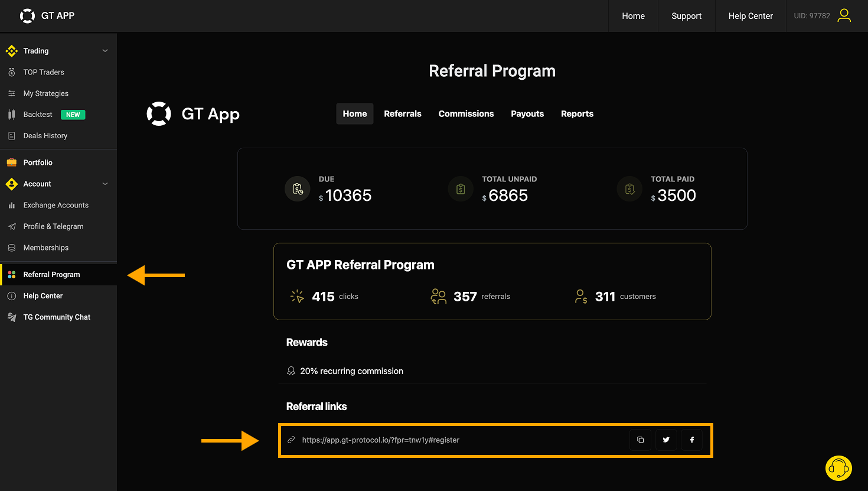
Task: Open the user profile icon
Action: (x=844, y=15)
